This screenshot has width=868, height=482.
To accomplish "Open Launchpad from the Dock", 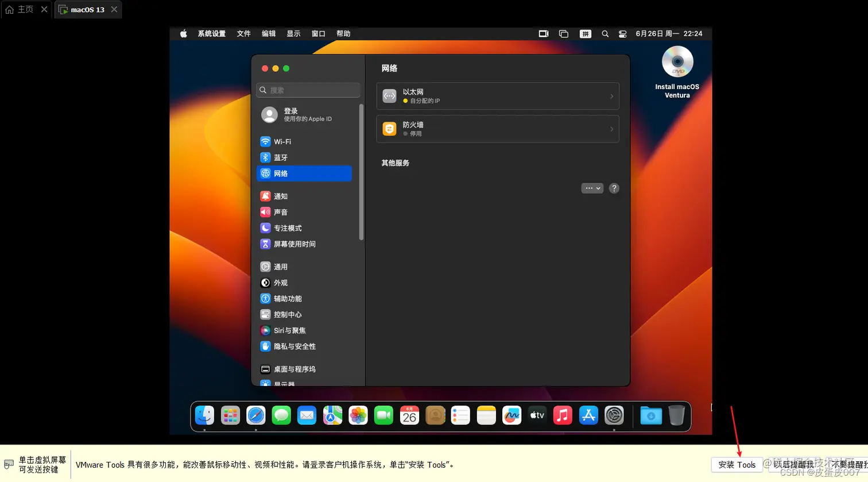I will (230, 415).
